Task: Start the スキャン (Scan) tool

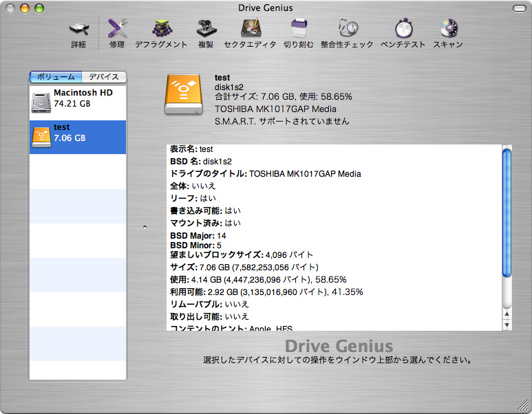Action: point(449,28)
